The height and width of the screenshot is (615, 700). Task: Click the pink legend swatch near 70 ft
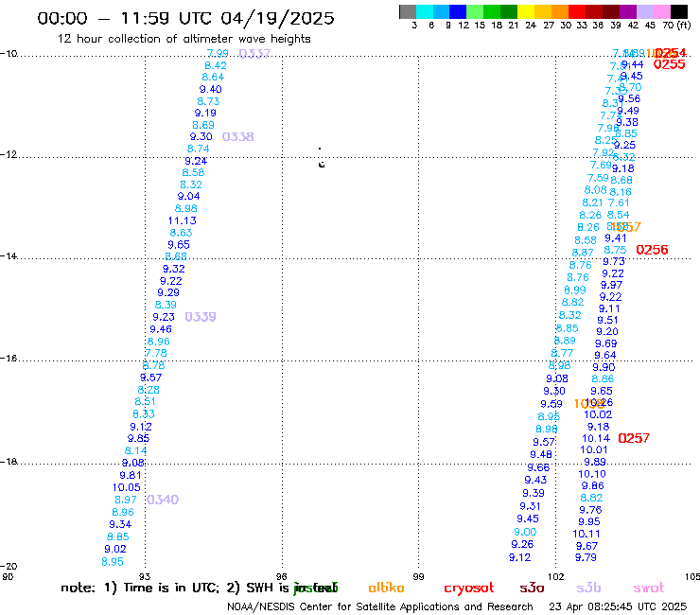(661, 11)
